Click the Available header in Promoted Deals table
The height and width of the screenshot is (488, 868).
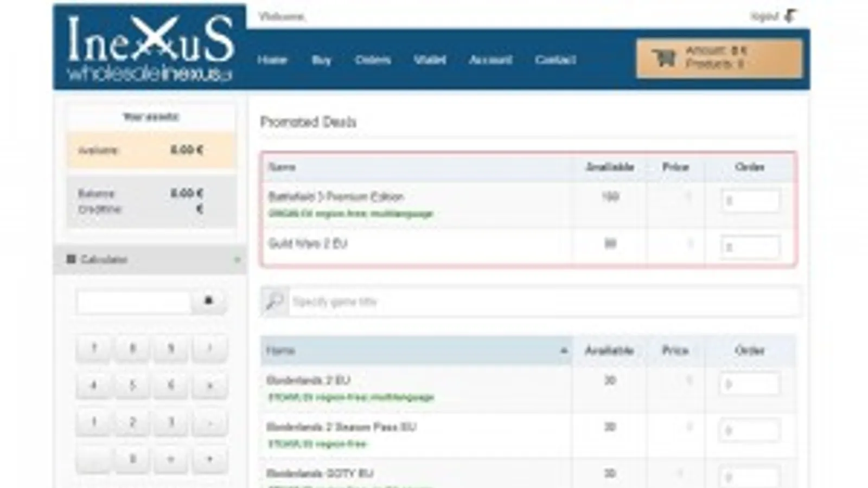[610, 167]
